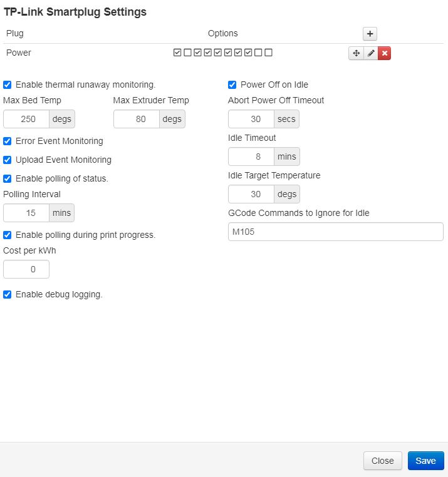Toggle Enable polling during print progress
The width and height of the screenshot is (448, 477).
(8, 235)
